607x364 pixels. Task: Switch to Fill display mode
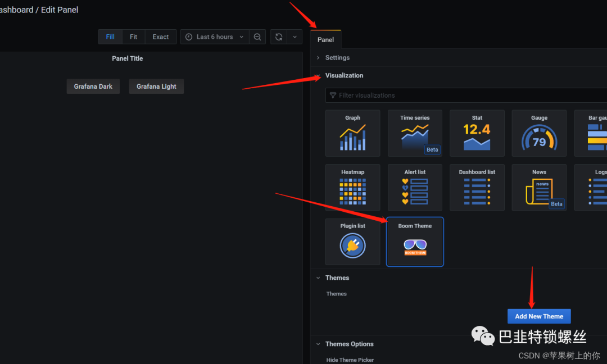click(x=110, y=37)
